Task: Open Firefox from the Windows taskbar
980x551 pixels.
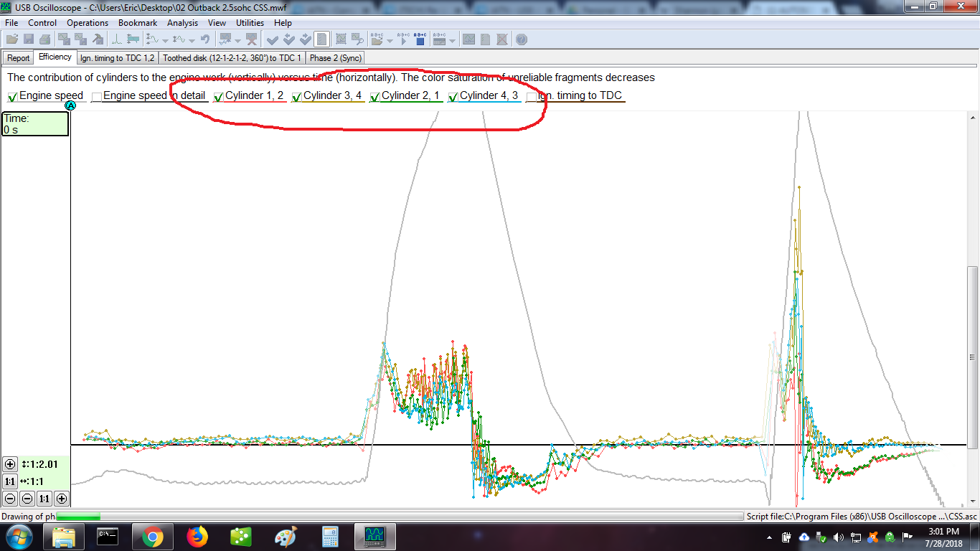Action: point(197,536)
